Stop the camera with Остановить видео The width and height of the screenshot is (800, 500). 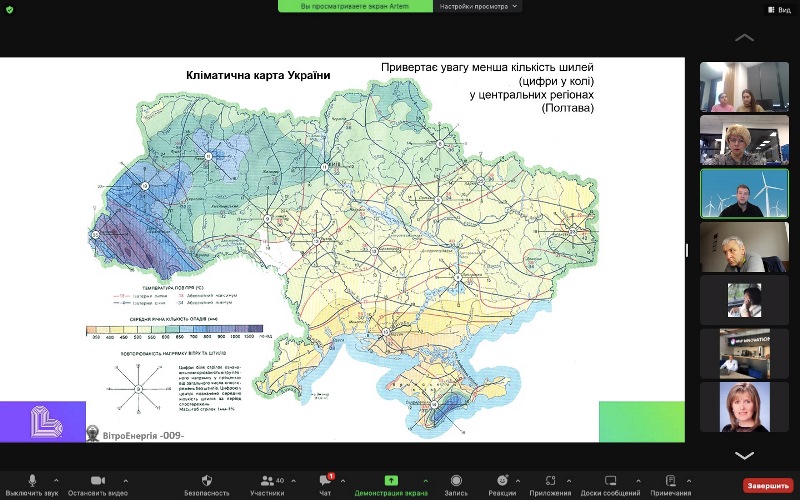click(x=96, y=481)
